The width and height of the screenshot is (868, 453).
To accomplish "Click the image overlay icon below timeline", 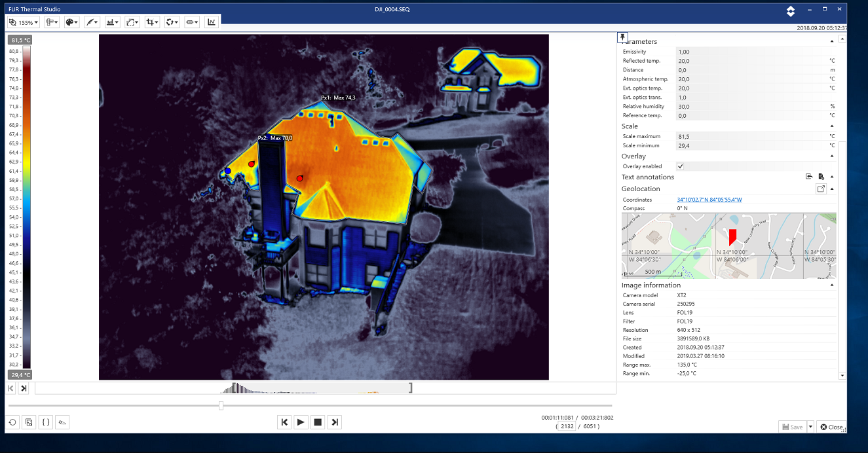I will click(29, 423).
